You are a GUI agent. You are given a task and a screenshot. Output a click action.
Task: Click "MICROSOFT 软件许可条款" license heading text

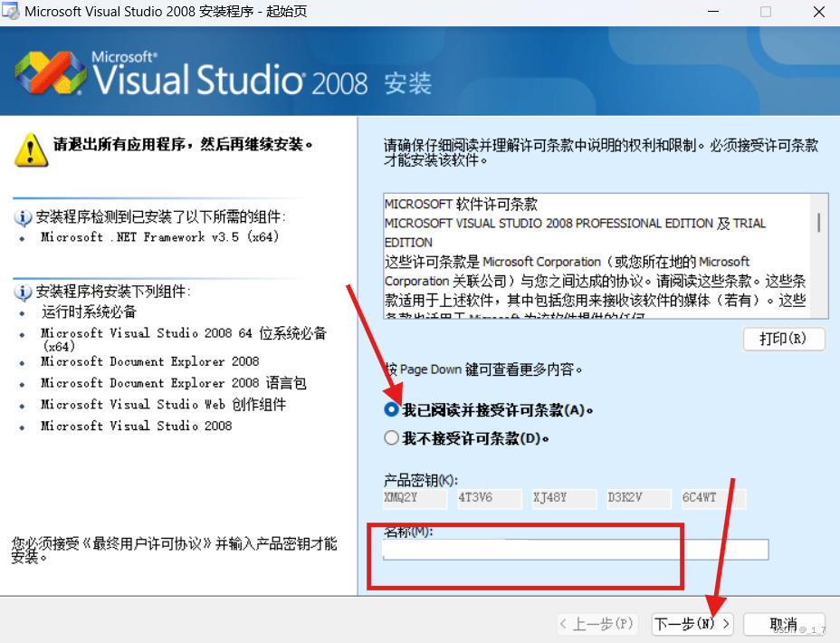point(461,204)
